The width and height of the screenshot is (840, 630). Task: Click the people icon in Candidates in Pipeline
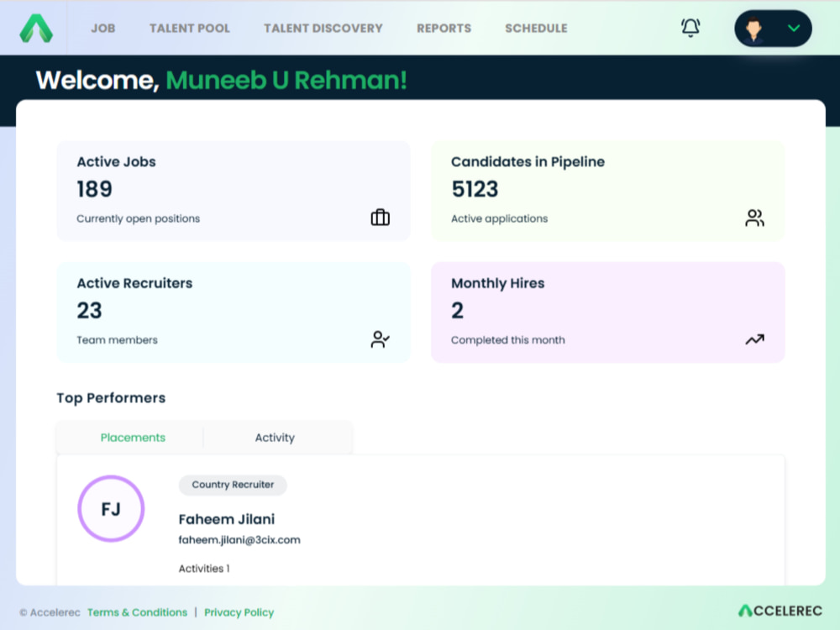(x=755, y=218)
